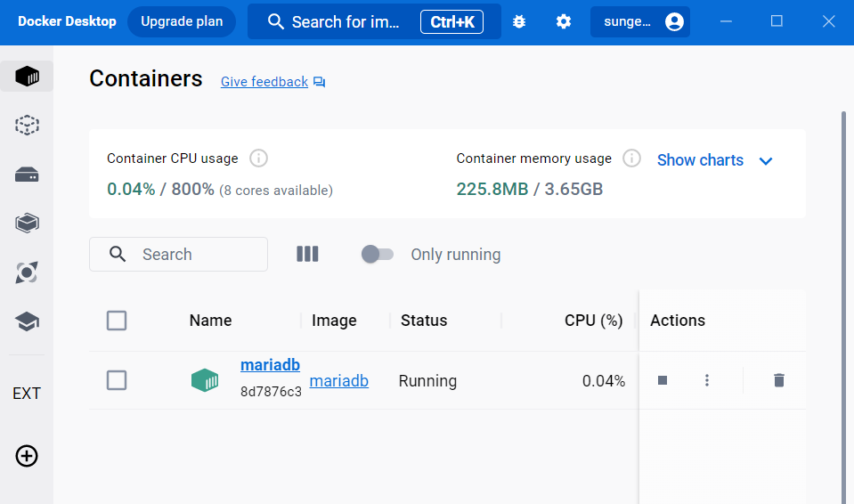854x504 pixels.
Task: Focus the container Search field
Action: tap(179, 254)
